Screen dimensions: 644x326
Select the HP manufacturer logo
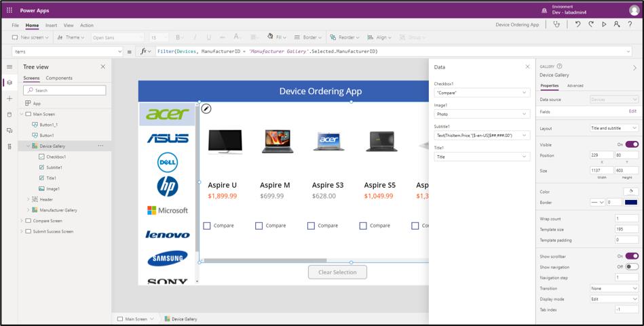click(x=168, y=186)
